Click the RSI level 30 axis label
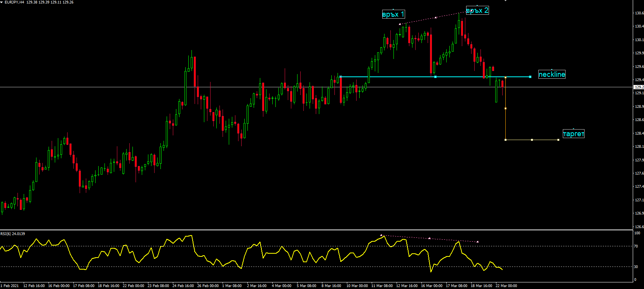 point(636,267)
